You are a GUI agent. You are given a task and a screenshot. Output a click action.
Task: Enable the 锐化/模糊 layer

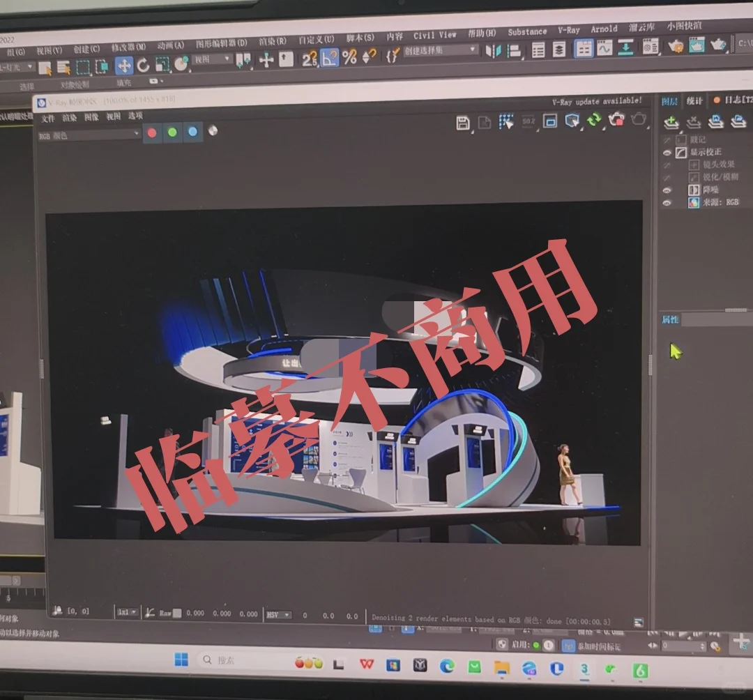pyautogui.click(x=667, y=178)
